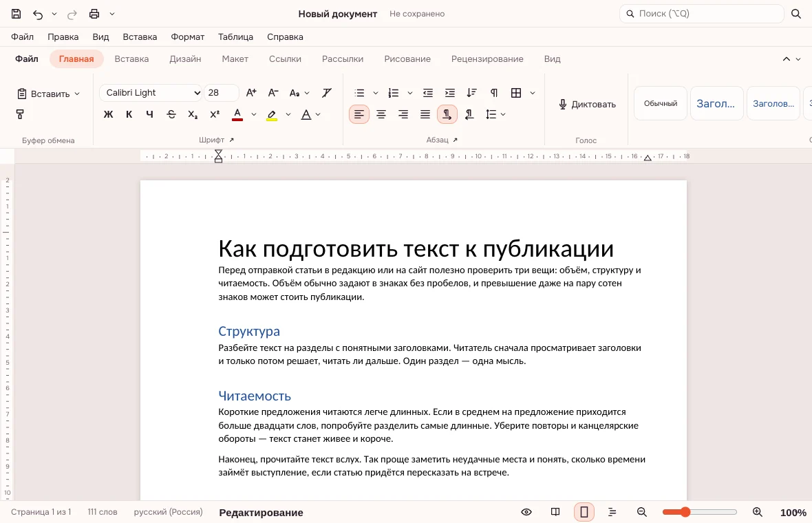
Task: Toggle strikethrough formatting
Action: [171, 114]
